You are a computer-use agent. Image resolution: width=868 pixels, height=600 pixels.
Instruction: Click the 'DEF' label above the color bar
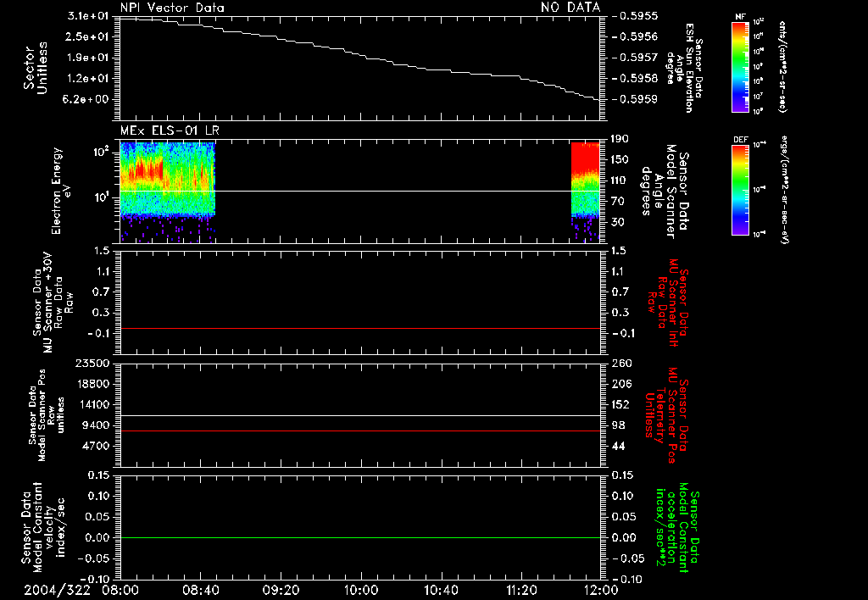click(x=741, y=140)
